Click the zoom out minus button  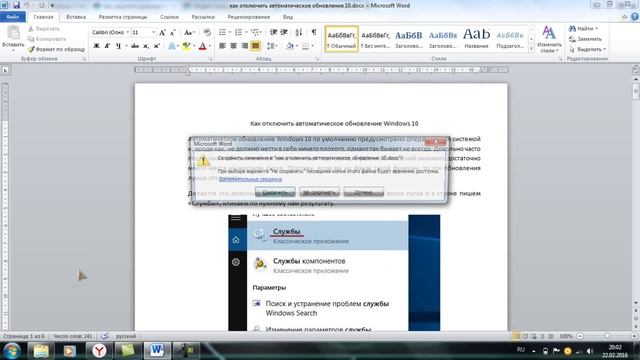coord(580,336)
